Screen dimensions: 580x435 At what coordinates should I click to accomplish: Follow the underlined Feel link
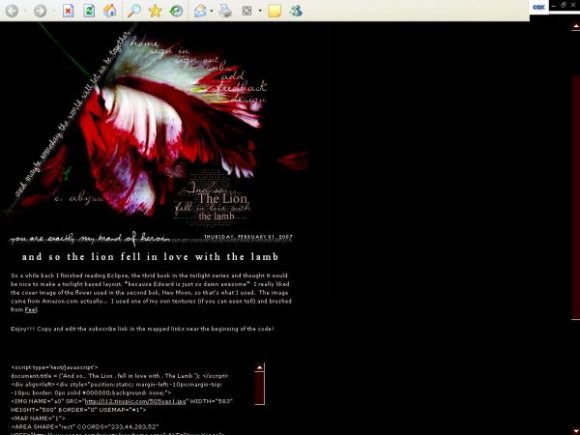31,310
